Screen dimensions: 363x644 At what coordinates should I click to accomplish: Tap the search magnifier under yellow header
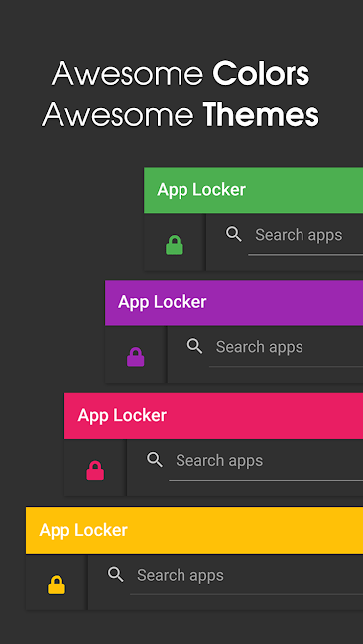115,575
